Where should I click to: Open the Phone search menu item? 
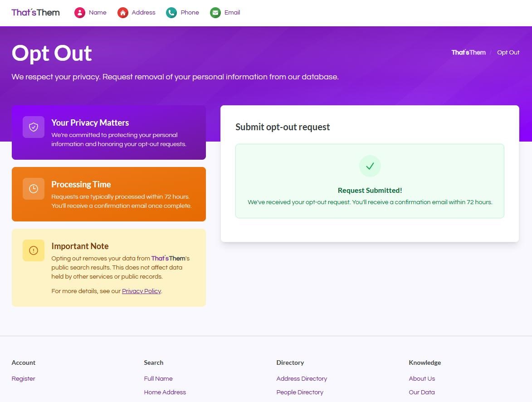coord(190,13)
